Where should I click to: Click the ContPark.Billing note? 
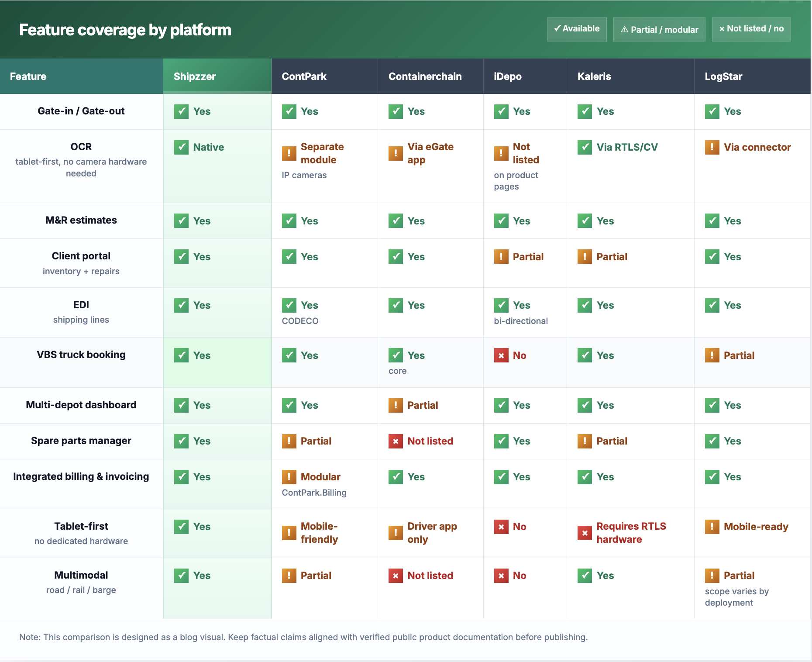click(314, 493)
